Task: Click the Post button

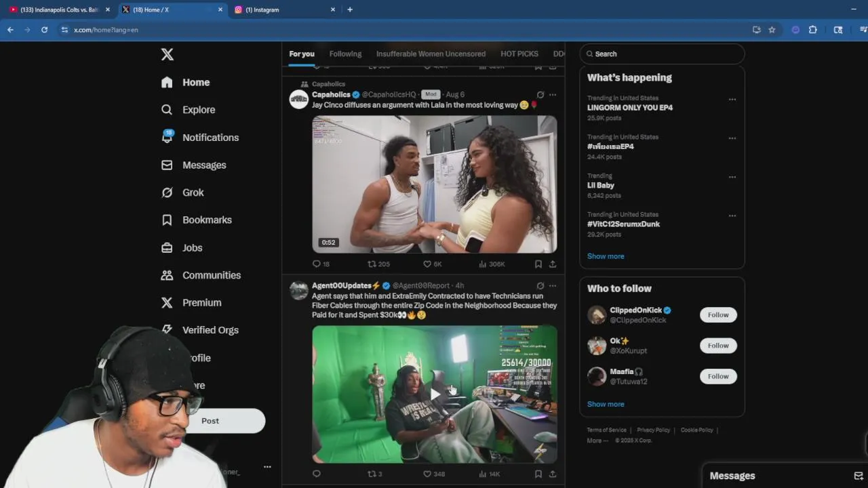Action: 210,421
